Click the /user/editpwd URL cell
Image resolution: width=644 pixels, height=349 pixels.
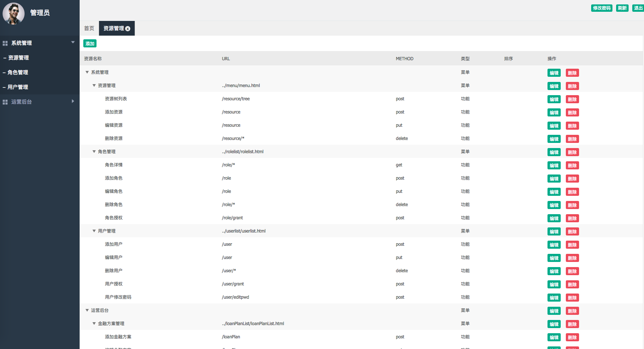tap(235, 297)
